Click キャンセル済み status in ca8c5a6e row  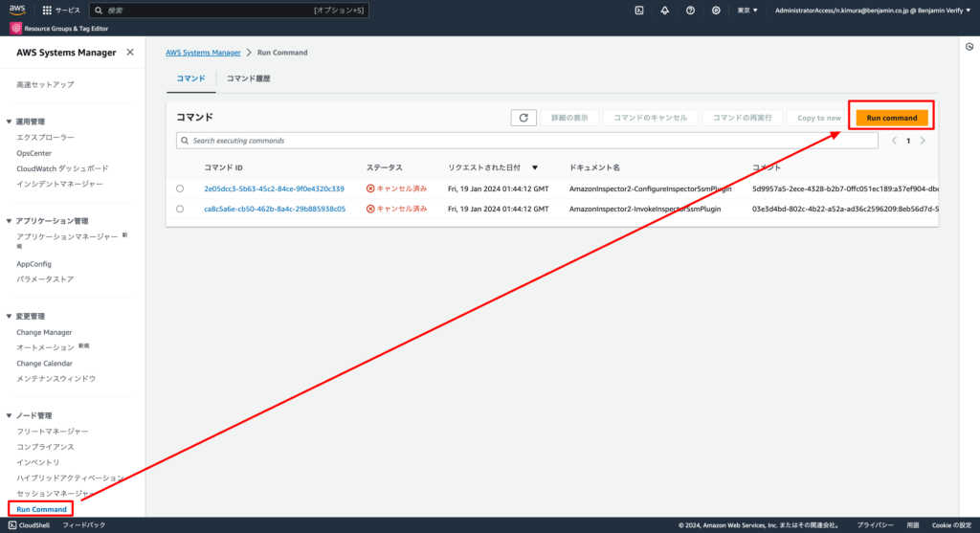click(x=397, y=209)
